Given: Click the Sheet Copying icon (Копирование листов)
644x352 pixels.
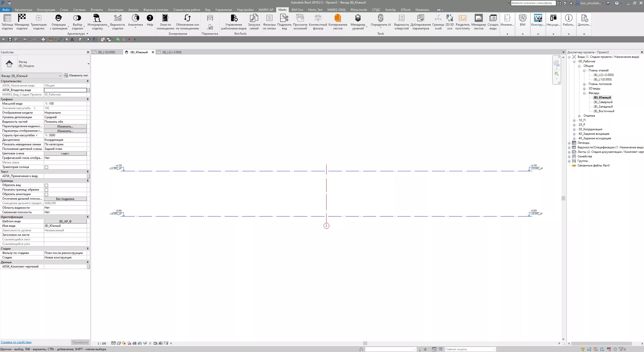Looking at the screenshot, I should tap(338, 18).
